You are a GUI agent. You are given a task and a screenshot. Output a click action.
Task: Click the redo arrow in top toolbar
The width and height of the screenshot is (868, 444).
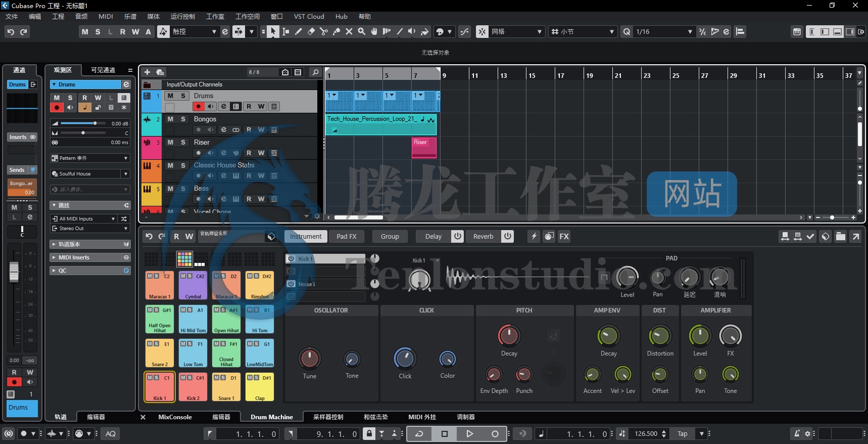click(23, 32)
